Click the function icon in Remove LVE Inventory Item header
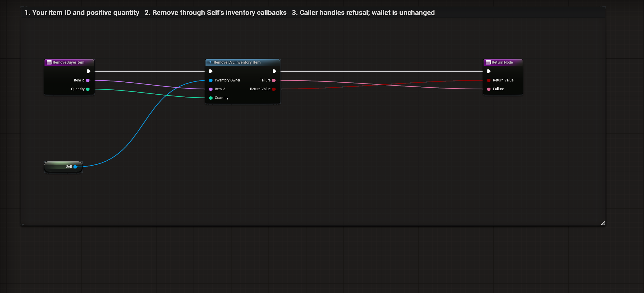The image size is (644, 293). click(x=210, y=62)
